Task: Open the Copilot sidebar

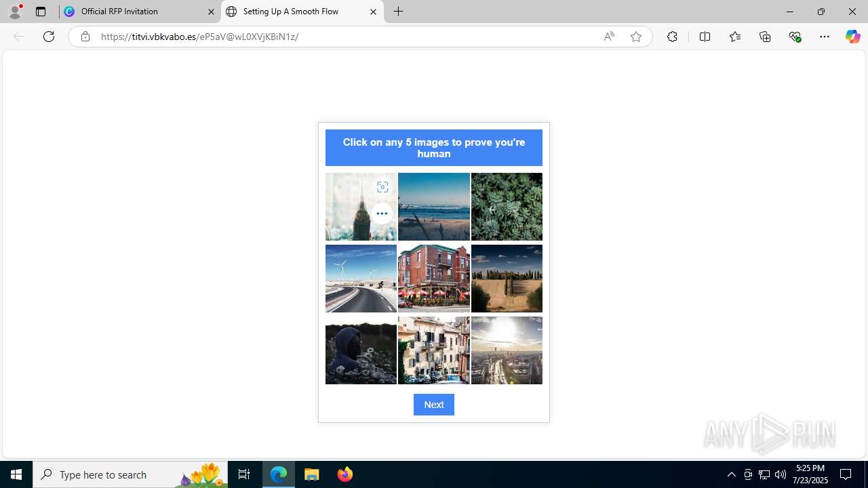Action: (x=852, y=37)
